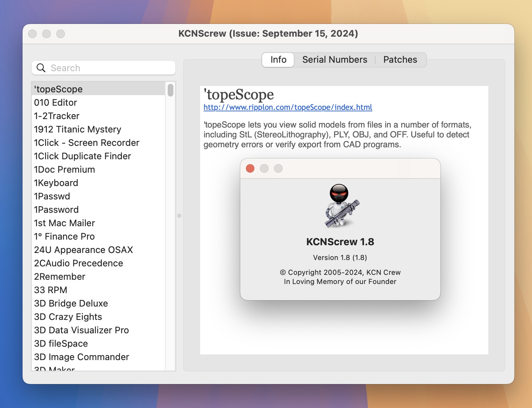Image resolution: width=532 pixels, height=408 pixels.
Task: Pick 1Click - Screen Recorder entry
Action: pos(98,143)
